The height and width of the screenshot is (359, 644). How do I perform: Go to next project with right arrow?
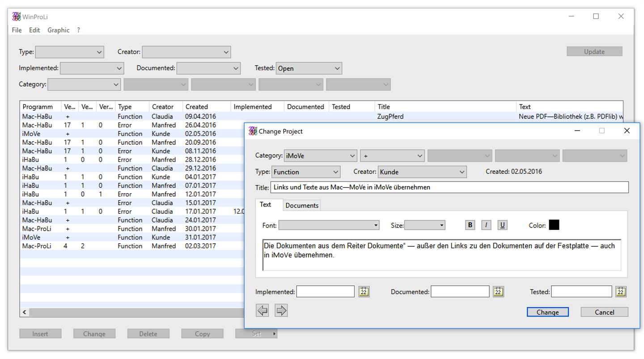(x=281, y=310)
